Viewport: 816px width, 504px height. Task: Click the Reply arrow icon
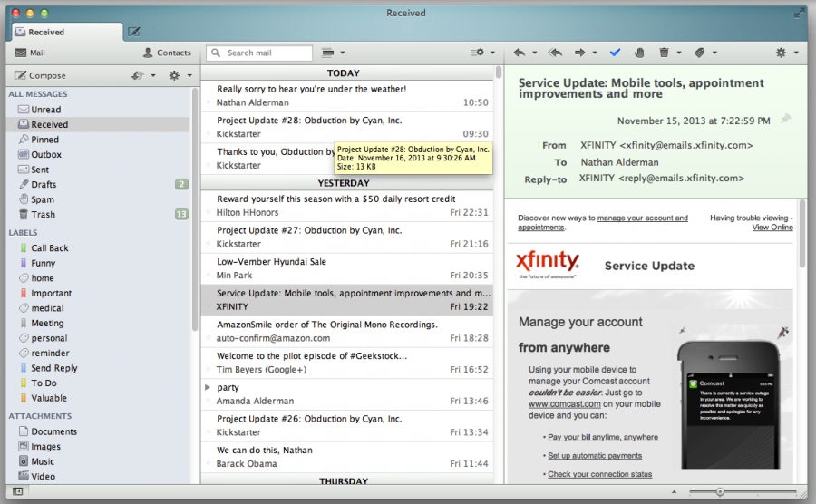(519, 53)
